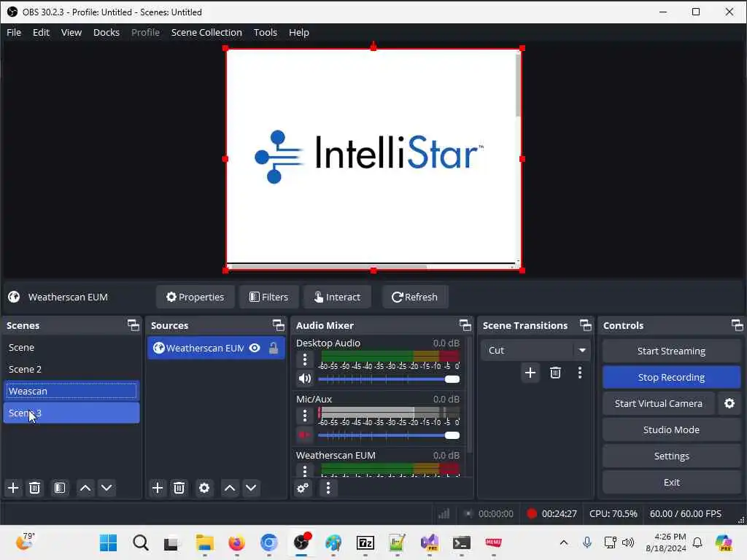Click Start Streaming
The width and height of the screenshot is (747, 560).
pos(671,351)
